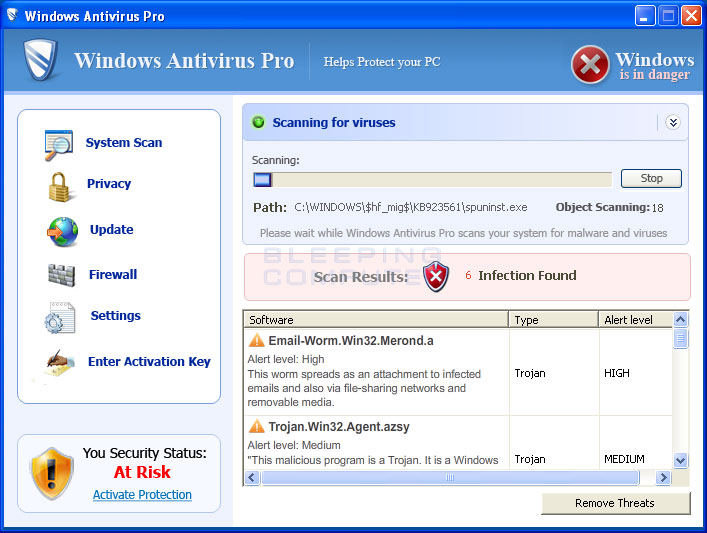The height and width of the screenshot is (533, 707).
Task: Open the System Scan section
Action: (x=124, y=142)
